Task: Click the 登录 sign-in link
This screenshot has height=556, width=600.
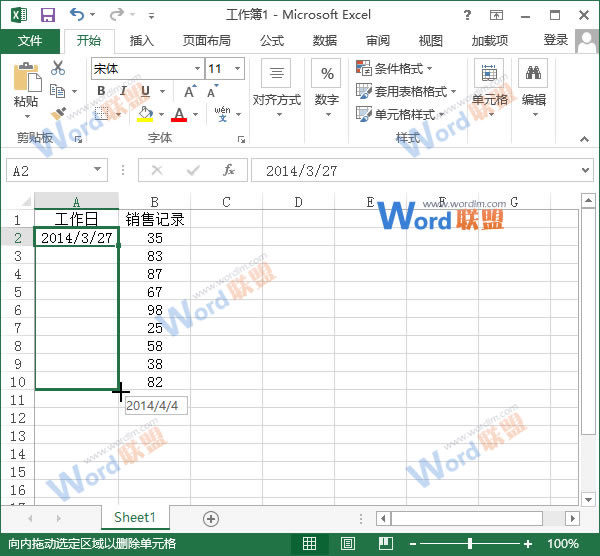Action: 555,40
